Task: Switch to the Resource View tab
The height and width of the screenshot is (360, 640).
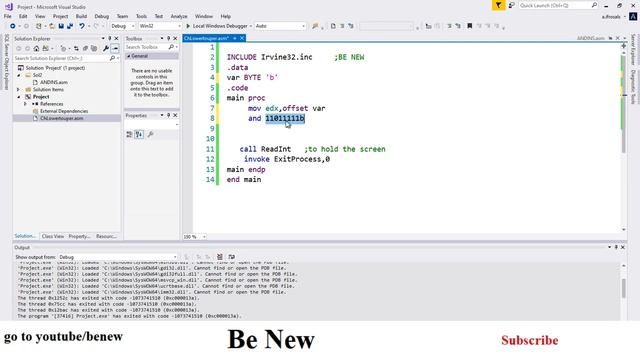Action: tap(106, 236)
